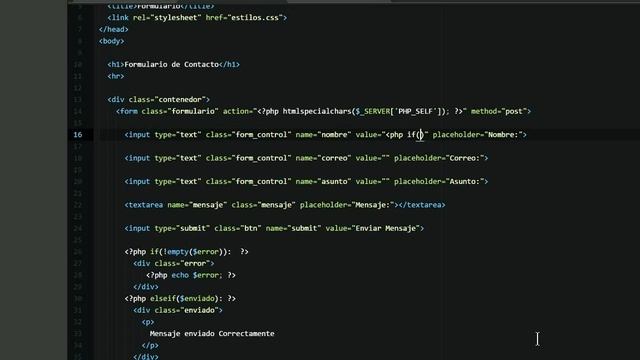The image size is (640, 360).
Task: Click the "Nombre:" placeholder value
Action: pos(503,135)
